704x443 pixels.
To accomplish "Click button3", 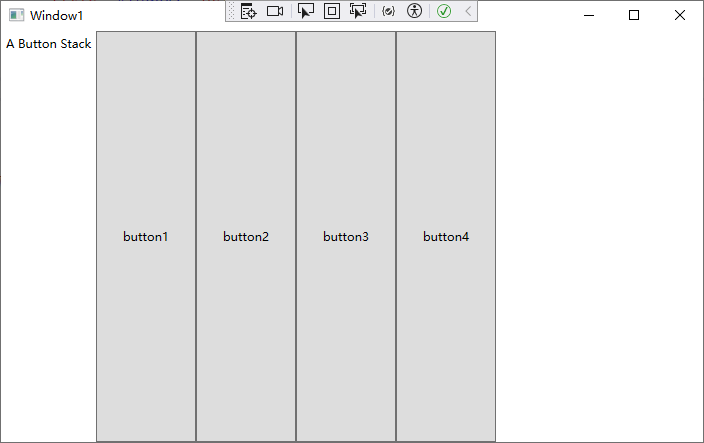I will [346, 237].
